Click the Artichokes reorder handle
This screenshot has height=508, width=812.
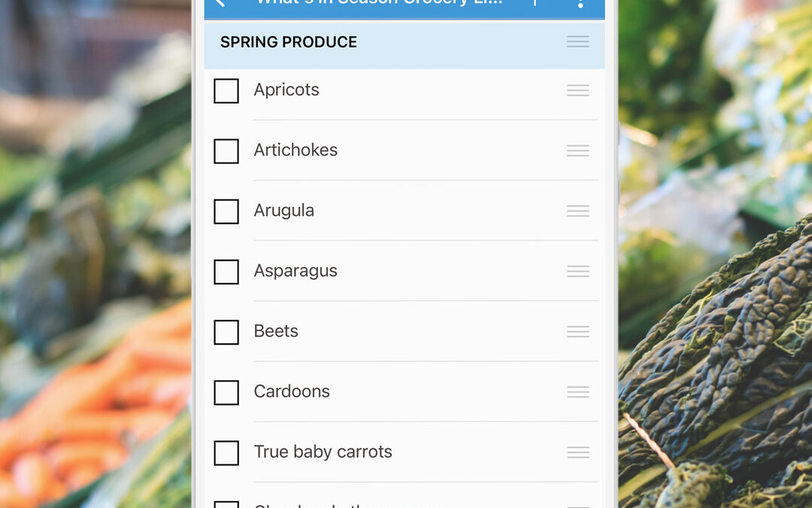pyautogui.click(x=578, y=151)
